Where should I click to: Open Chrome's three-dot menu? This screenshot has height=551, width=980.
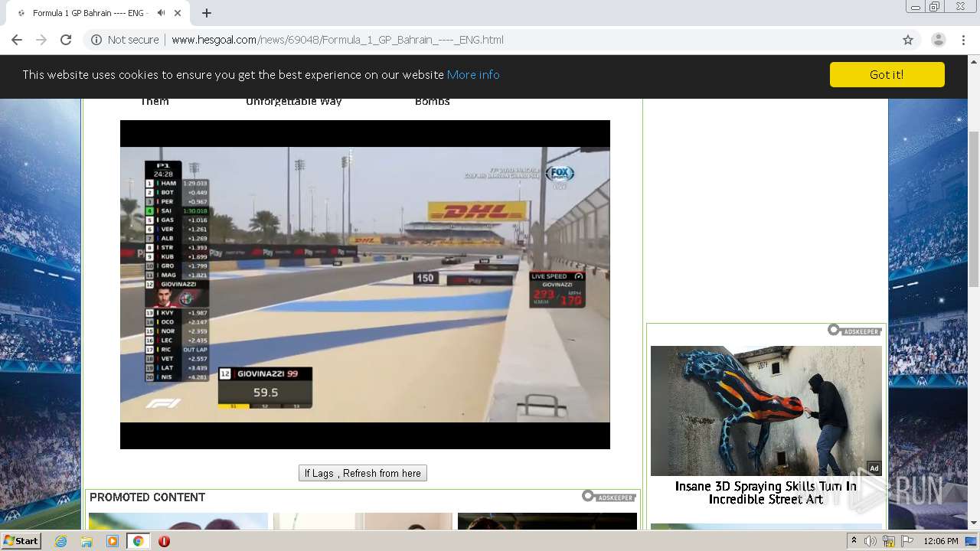(x=963, y=40)
